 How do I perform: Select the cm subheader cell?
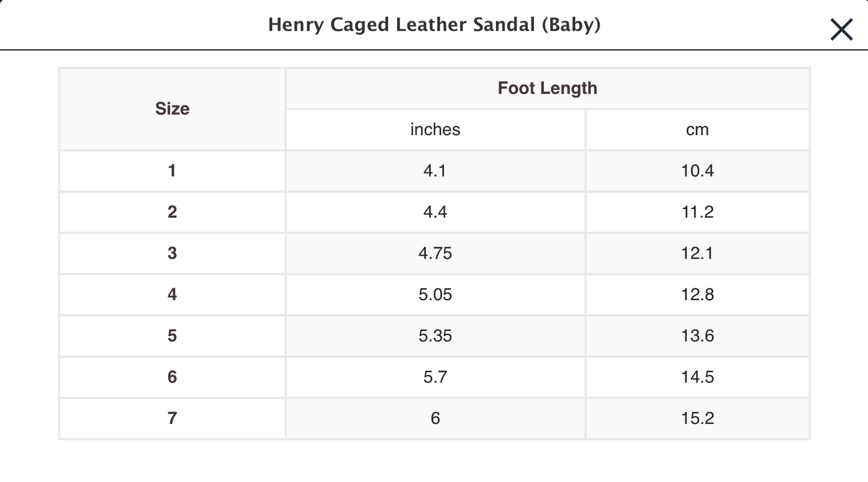coord(697,130)
